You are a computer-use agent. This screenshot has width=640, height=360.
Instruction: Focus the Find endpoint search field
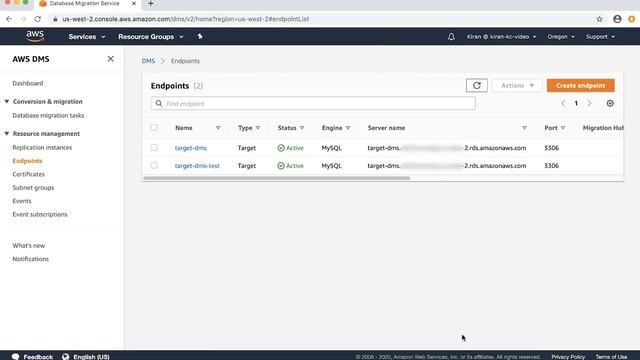(x=313, y=104)
